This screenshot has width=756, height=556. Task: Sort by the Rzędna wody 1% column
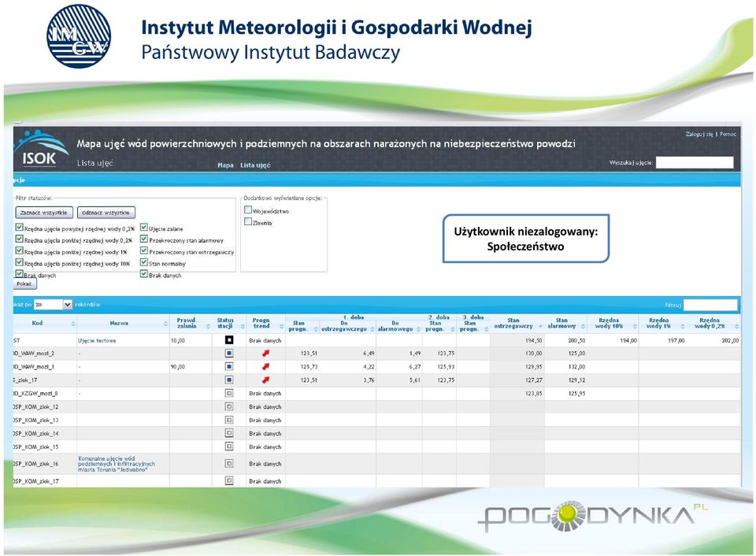(x=683, y=327)
